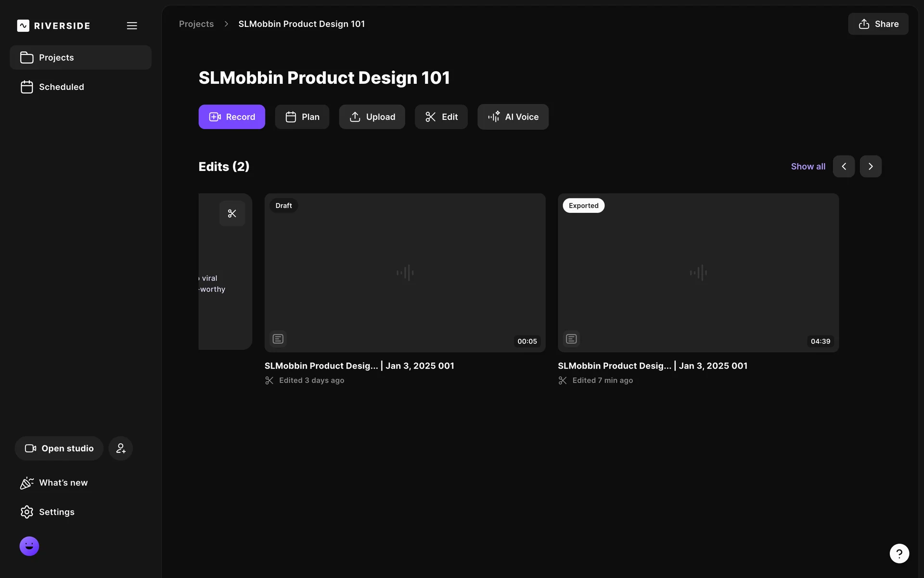
Task: Click transcript icon on Exported thumbnail
Action: [571, 339]
